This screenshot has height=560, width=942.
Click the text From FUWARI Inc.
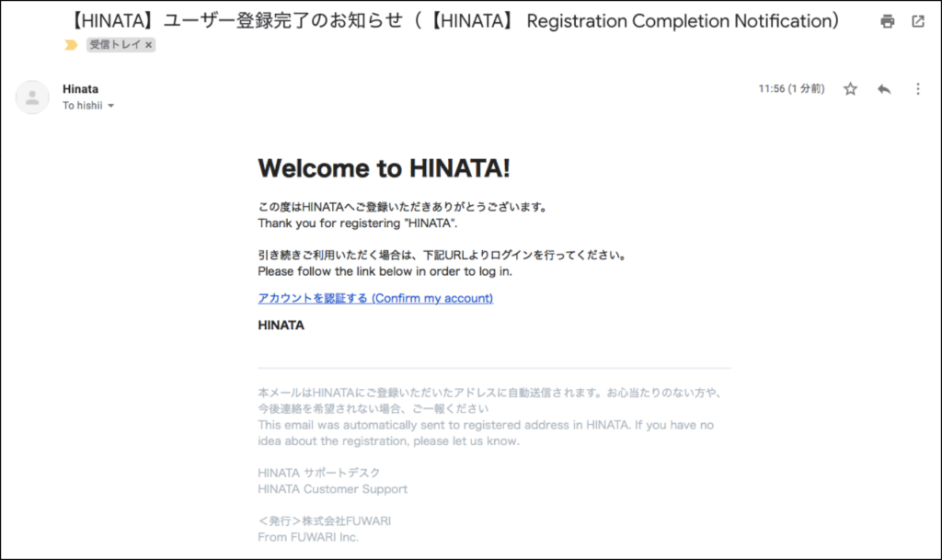tap(308, 537)
